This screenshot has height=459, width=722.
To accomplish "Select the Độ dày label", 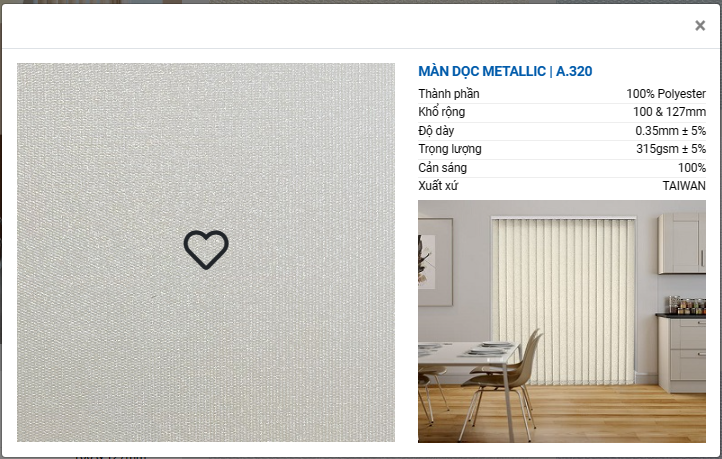I will [436, 131].
